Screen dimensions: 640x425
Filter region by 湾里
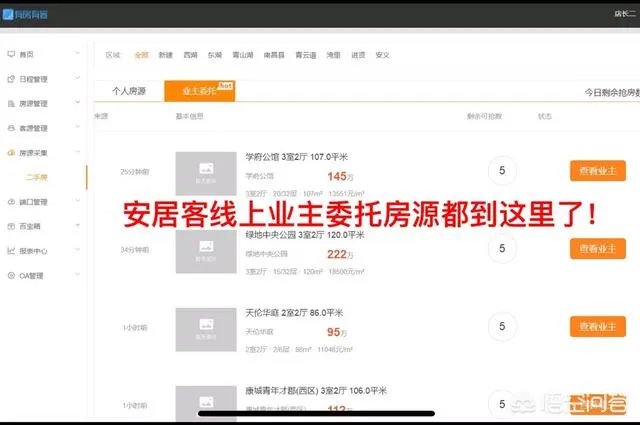click(x=333, y=55)
